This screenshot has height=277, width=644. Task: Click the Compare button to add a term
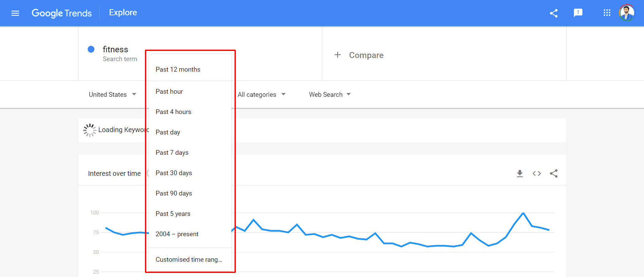coord(359,55)
